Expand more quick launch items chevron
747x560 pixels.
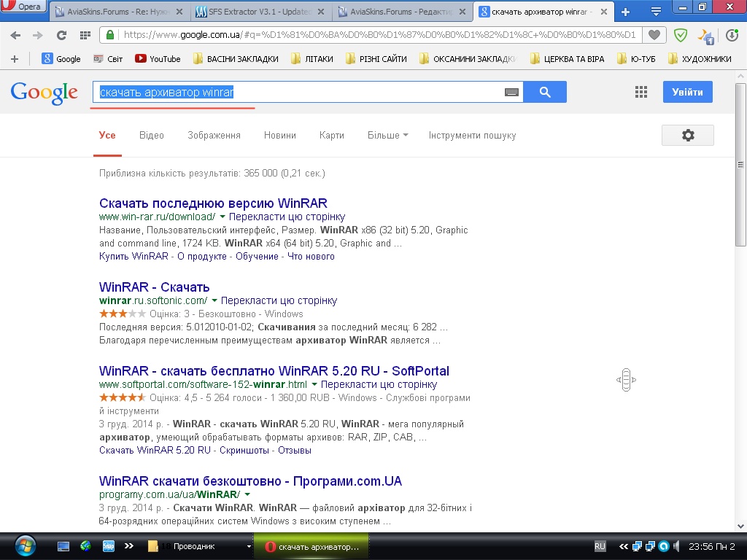click(129, 546)
